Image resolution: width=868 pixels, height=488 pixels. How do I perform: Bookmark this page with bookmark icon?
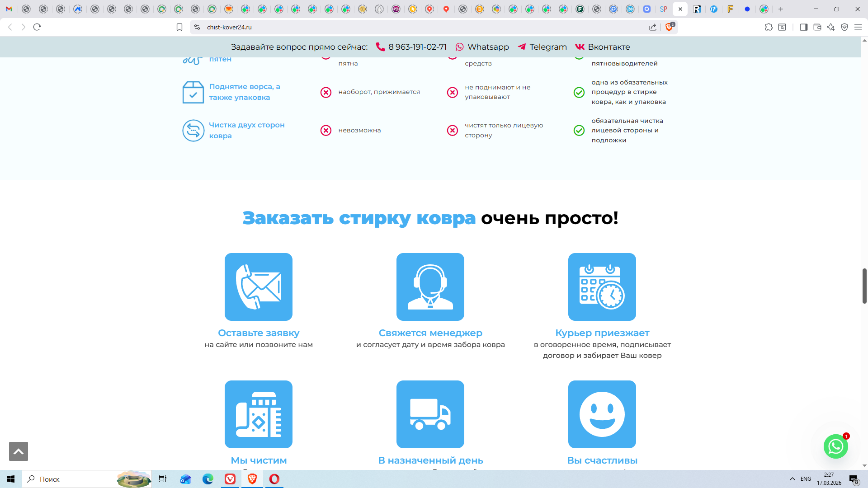coord(179,27)
